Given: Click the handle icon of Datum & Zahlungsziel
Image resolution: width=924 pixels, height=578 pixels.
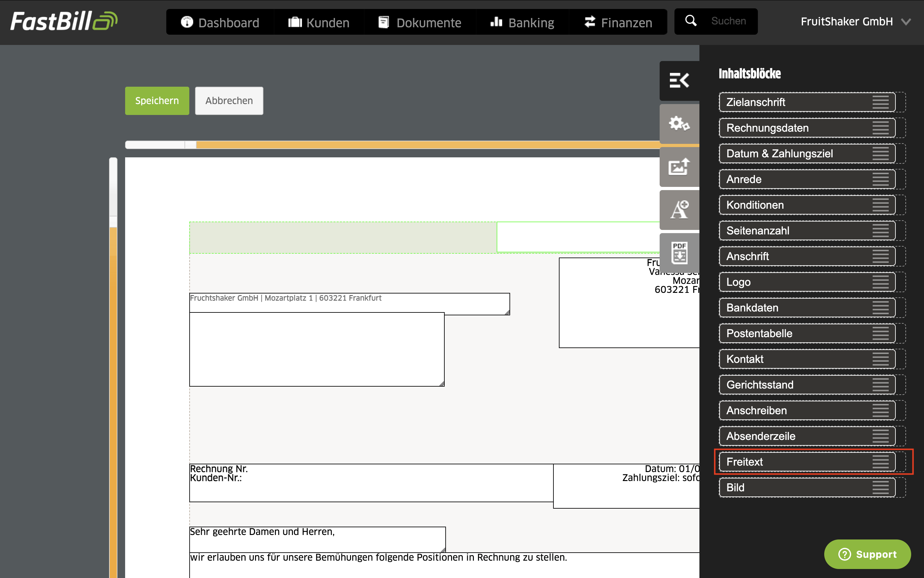Looking at the screenshot, I should pyautogui.click(x=880, y=154).
